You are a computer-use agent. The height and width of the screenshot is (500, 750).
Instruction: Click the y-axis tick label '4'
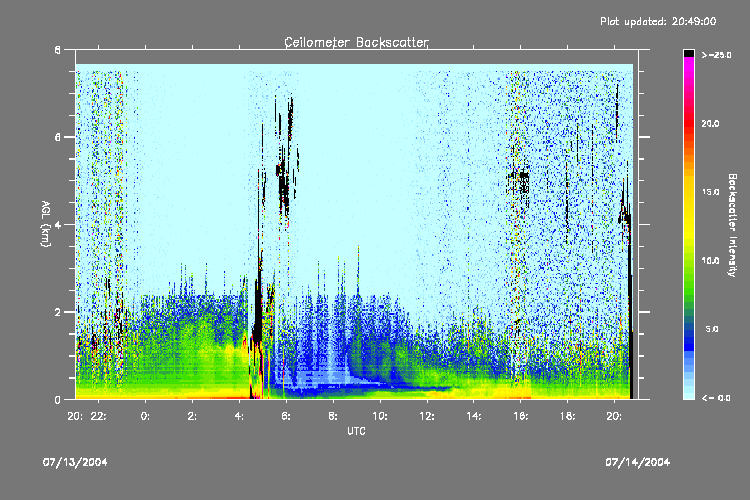coord(58,224)
